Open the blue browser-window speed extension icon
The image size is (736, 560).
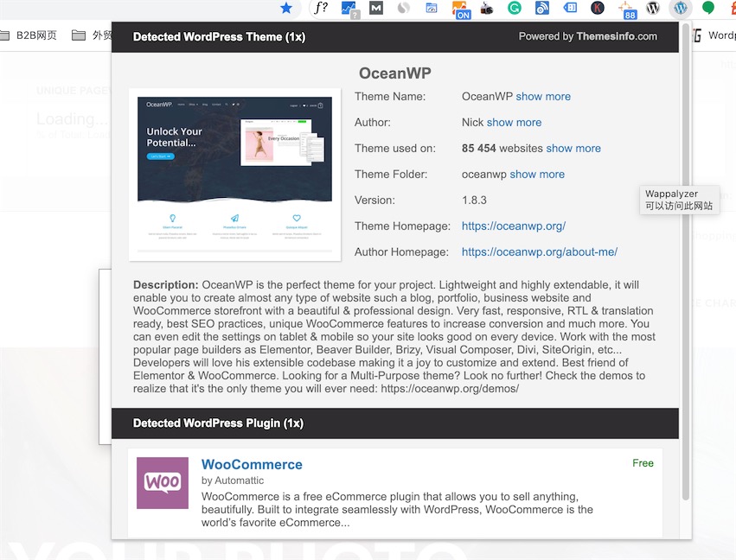(x=432, y=8)
